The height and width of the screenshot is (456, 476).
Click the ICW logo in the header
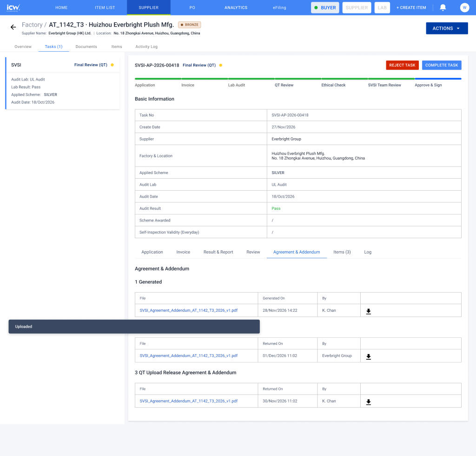(13, 7)
